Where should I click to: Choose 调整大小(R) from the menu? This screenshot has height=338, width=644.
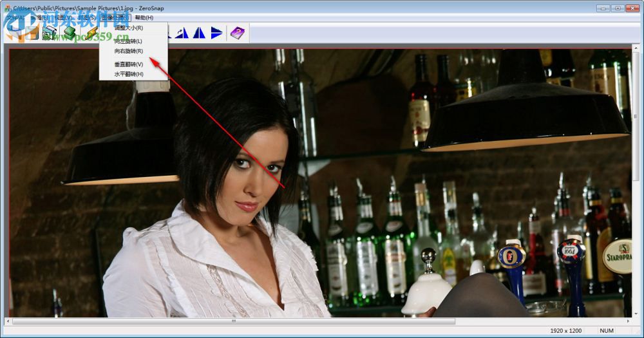[x=133, y=28]
